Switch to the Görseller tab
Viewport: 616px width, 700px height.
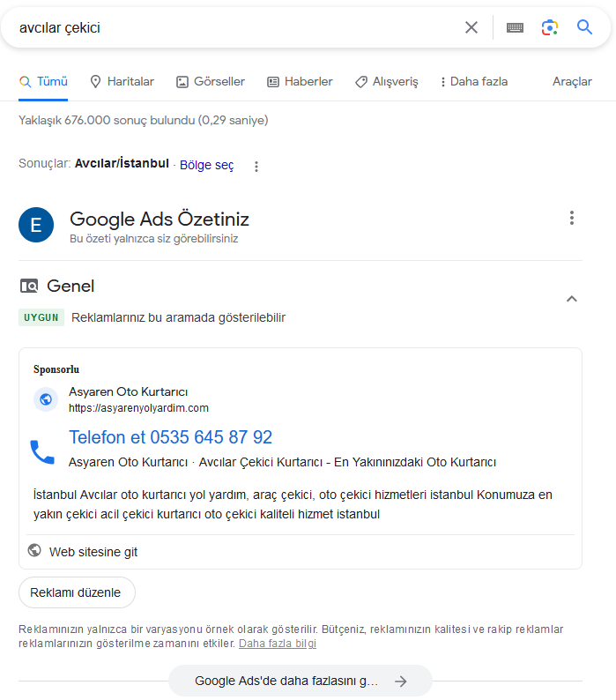(211, 82)
